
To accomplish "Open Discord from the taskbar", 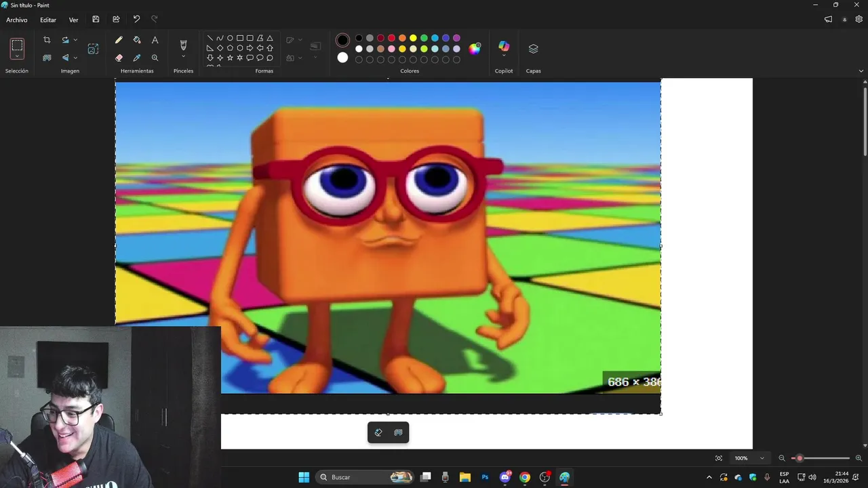I will (x=505, y=477).
